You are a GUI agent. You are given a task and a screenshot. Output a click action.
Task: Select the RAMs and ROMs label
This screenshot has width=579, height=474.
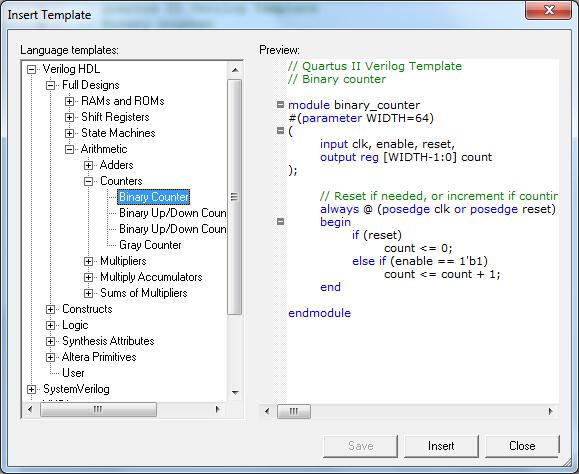123,101
